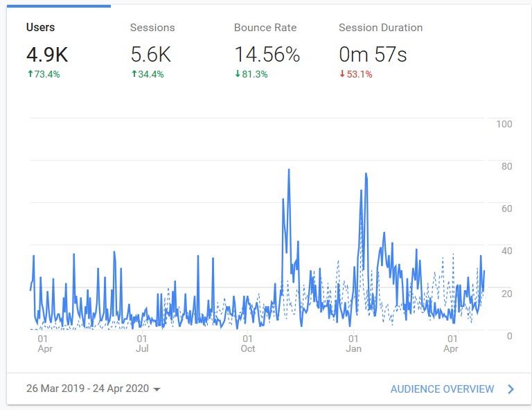Screen dimensions: 532x410
Task: Click the green up arrow beside 34.4%
Action: (x=134, y=74)
